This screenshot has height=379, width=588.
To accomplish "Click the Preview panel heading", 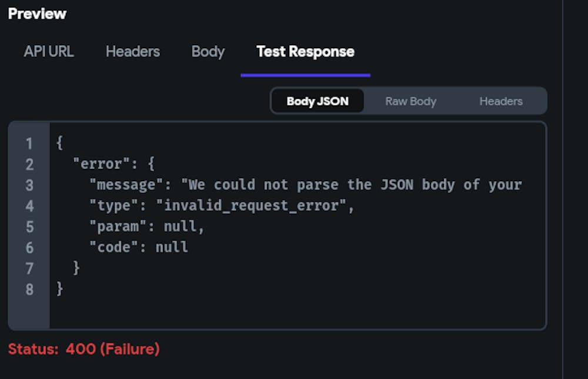I will coord(37,14).
